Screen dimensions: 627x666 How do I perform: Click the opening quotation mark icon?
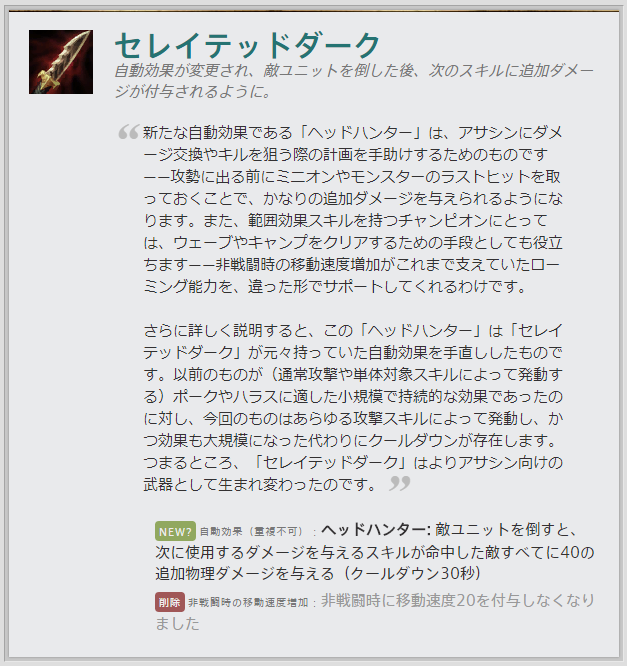click(x=128, y=132)
